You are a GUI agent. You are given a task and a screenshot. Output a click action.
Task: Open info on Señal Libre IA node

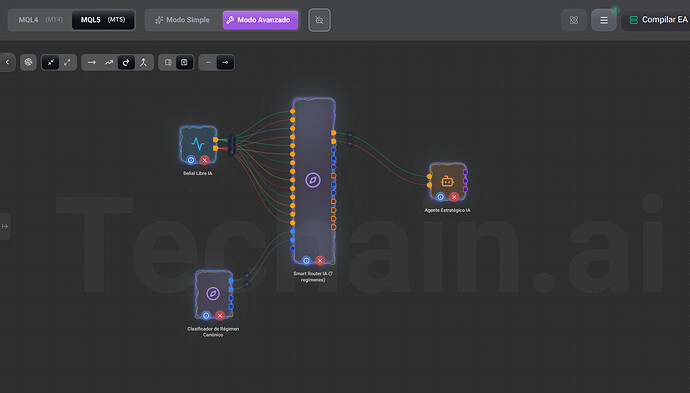[x=191, y=160]
